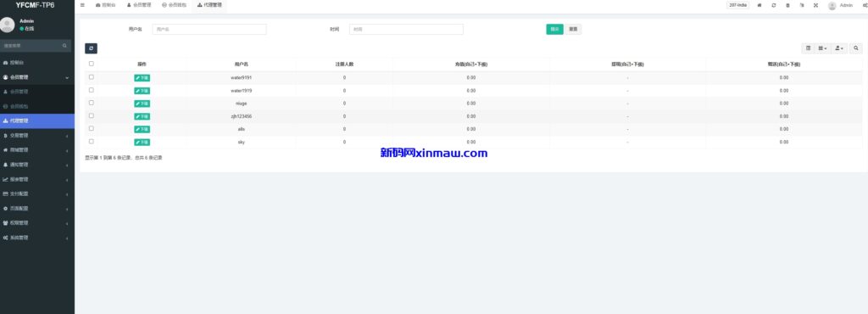Collapse the 会员管理 parent menu in sidebar
This screenshot has height=314, width=868.
click(37, 77)
